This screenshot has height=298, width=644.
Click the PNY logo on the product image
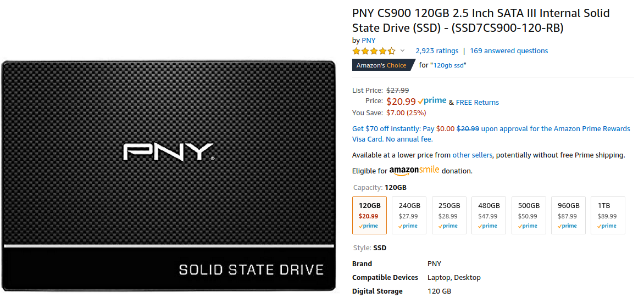coord(168,151)
